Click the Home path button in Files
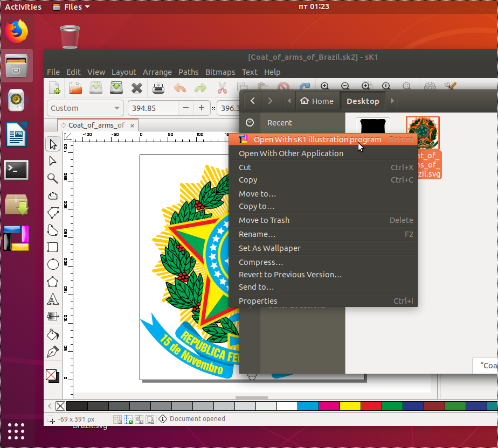This screenshot has width=498, height=448. click(317, 101)
